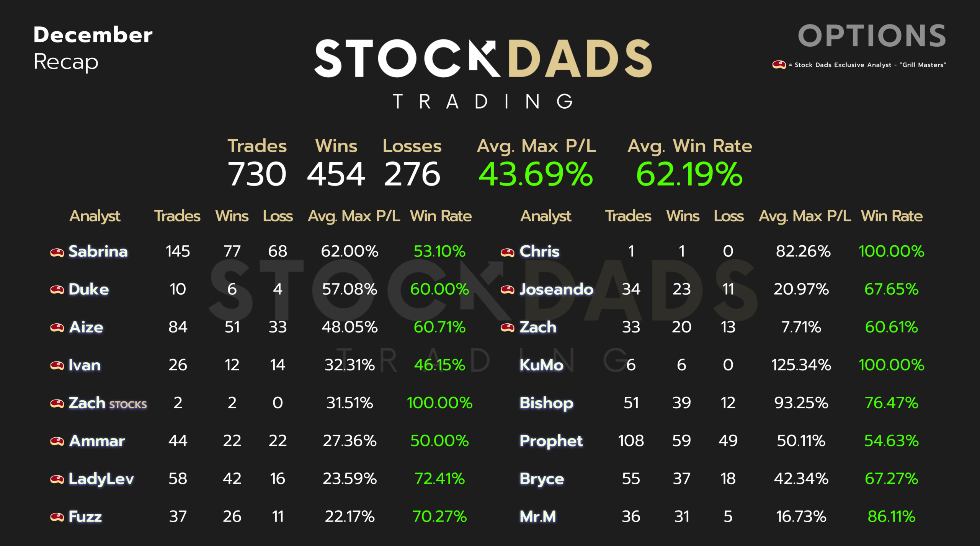Click the Stock Dads Trading logo at top
980x546 pixels.
(483, 73)
